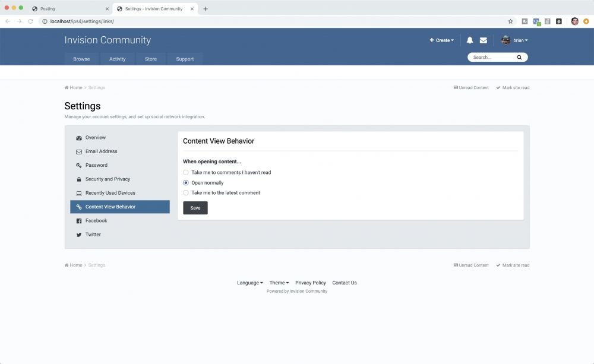Open the notifications bell icon
The image size is (594, 364).
pos(469,40)
